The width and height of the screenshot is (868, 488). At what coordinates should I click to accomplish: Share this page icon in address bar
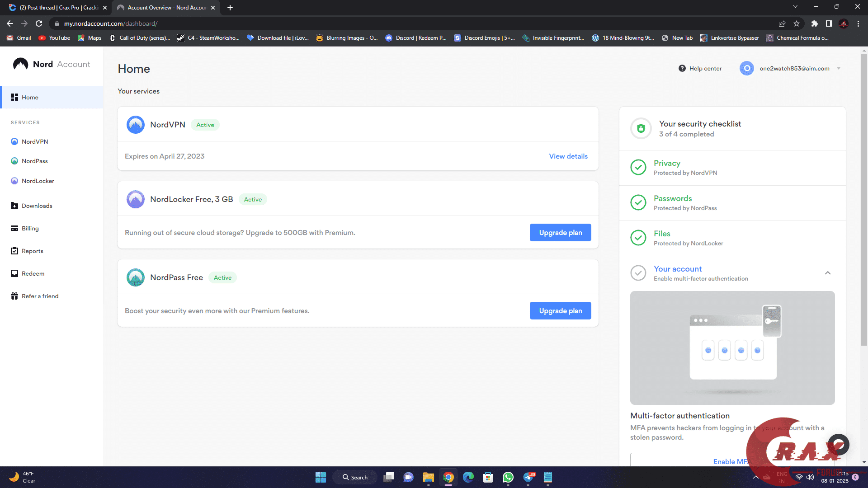click(x=782, y=23)
